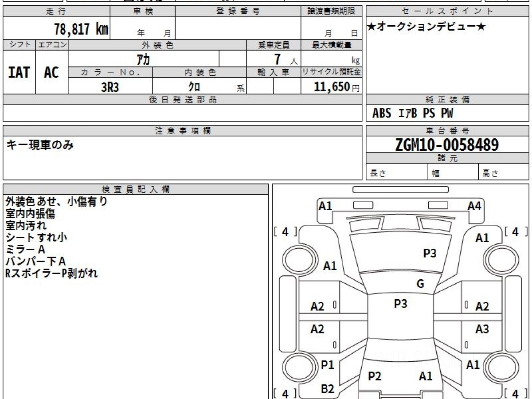Viewport: 532px width, 399px height.
Task: Select the A1 mark beside P2 on the rear gate
Action: pos(426,376)
